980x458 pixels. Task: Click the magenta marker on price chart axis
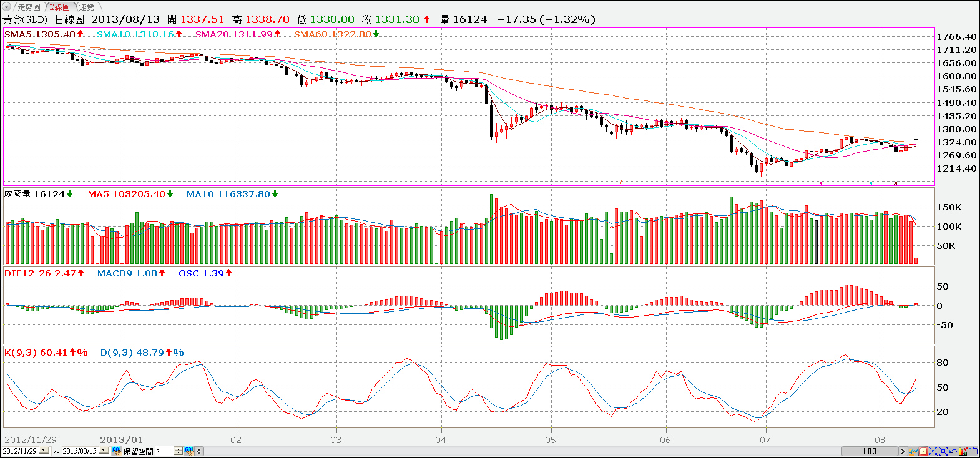coord(821,183)
